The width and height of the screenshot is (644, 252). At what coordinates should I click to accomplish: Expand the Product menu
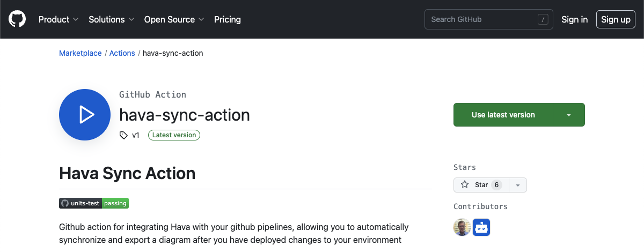(58, 19)
